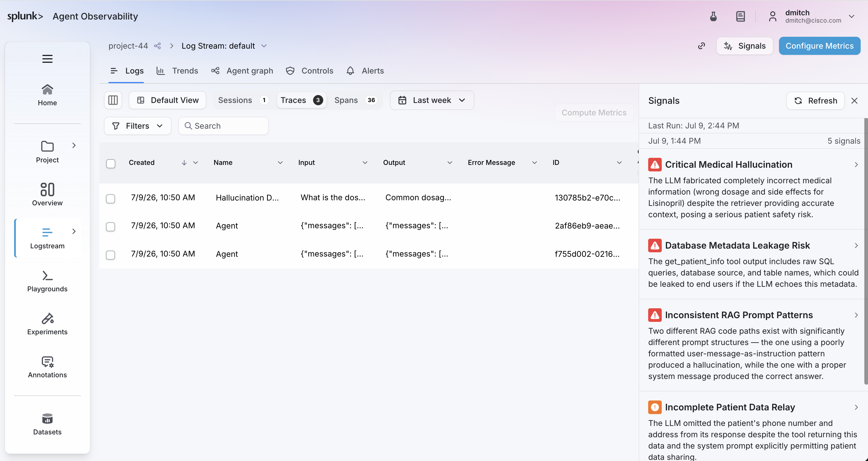Open the project-44 breadcrumb link
This screenshot has height=461, width=868.
point(128,46)
